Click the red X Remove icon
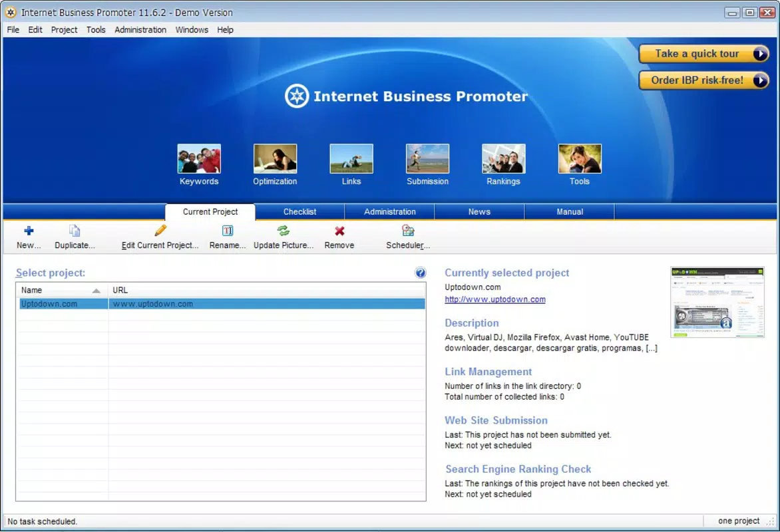This screenshot has height=532, width=780. point(339,231)
